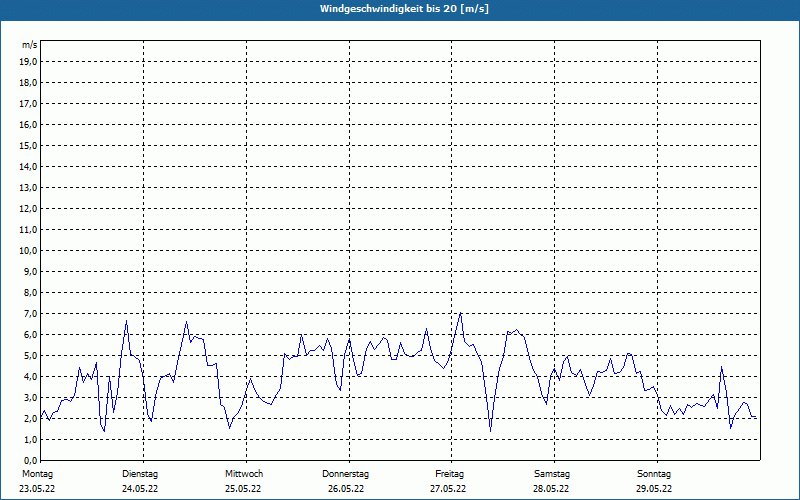Viewport: 800px width, 500px height.
Task: Select the 0,0 y-axis value
Action: coord(30,460)
